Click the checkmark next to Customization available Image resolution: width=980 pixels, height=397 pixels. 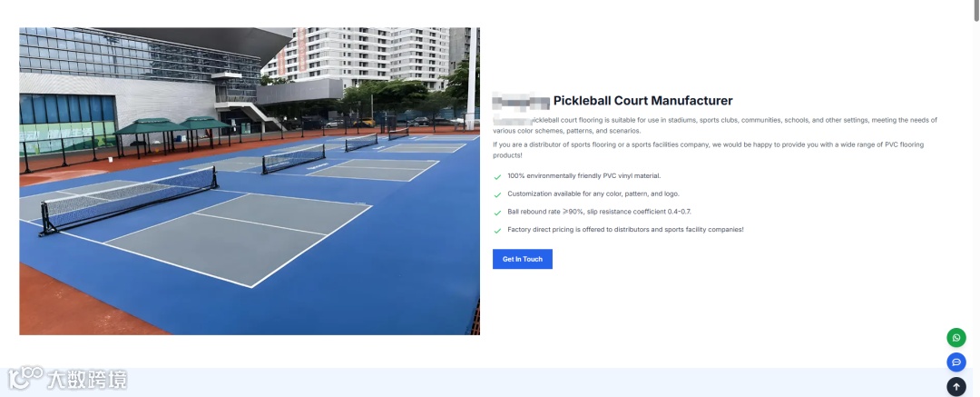497,194
